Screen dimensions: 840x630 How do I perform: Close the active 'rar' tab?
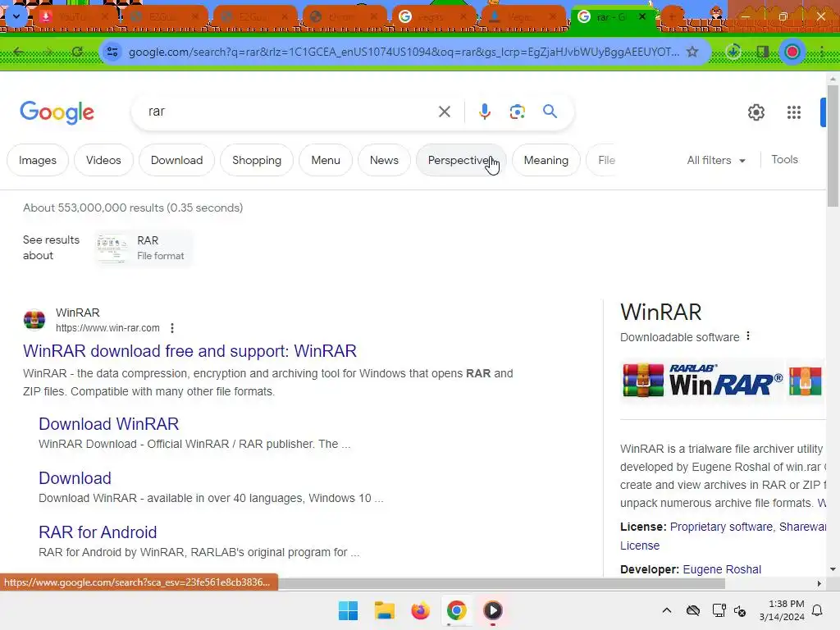641,17
